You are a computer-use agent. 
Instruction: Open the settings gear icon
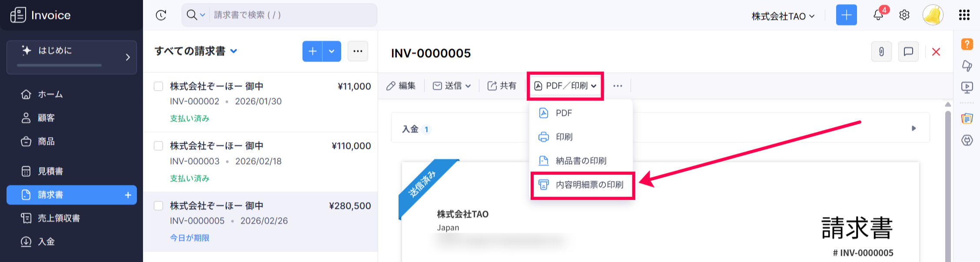click(904, 15)
